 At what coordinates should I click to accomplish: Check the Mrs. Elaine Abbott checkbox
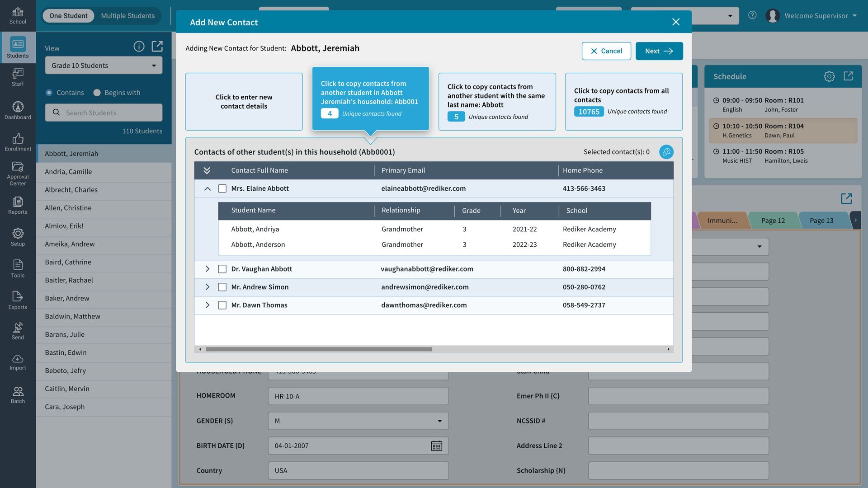[x=222, y=188]
